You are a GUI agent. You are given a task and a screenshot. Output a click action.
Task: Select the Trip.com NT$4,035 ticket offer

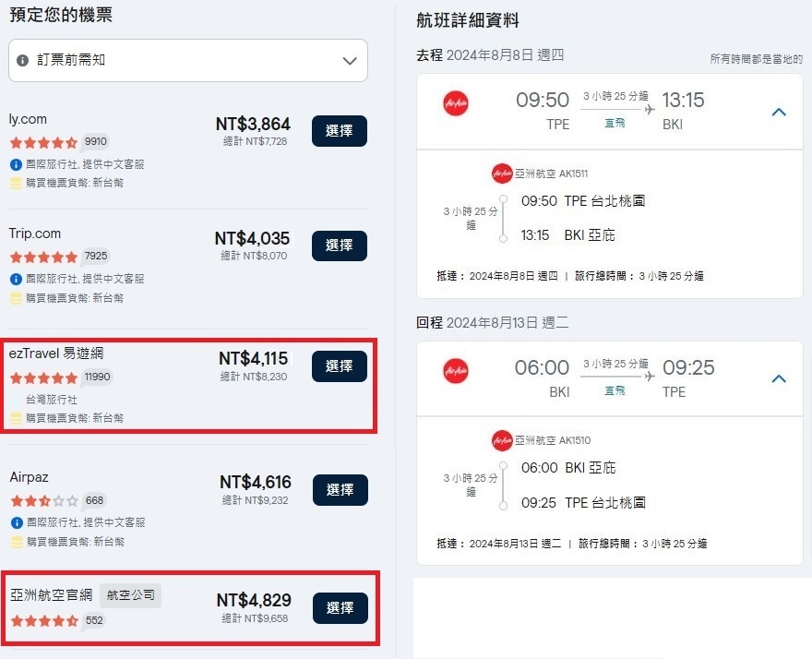pyautogui.click(x=340, y=246)
